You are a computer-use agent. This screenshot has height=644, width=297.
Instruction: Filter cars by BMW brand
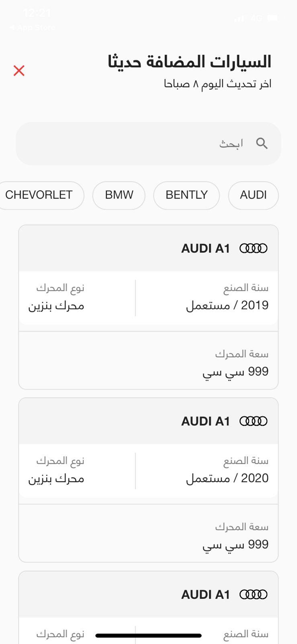click(119, 195)
